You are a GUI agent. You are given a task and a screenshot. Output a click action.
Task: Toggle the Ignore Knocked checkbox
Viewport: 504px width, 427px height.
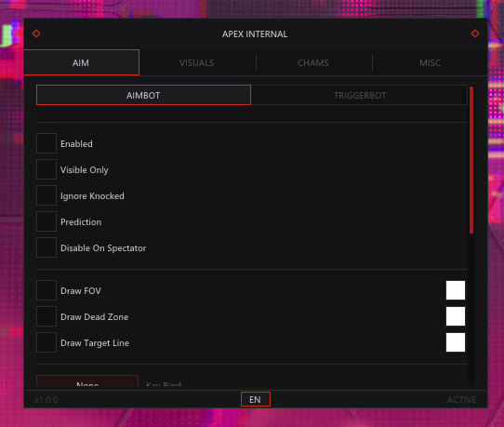click(46, 195)
